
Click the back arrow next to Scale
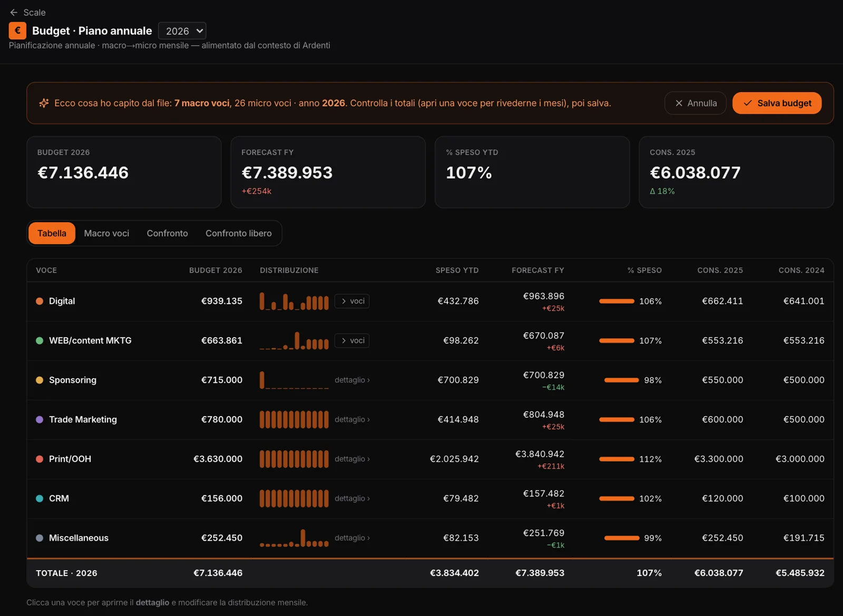tap(14, 12)
